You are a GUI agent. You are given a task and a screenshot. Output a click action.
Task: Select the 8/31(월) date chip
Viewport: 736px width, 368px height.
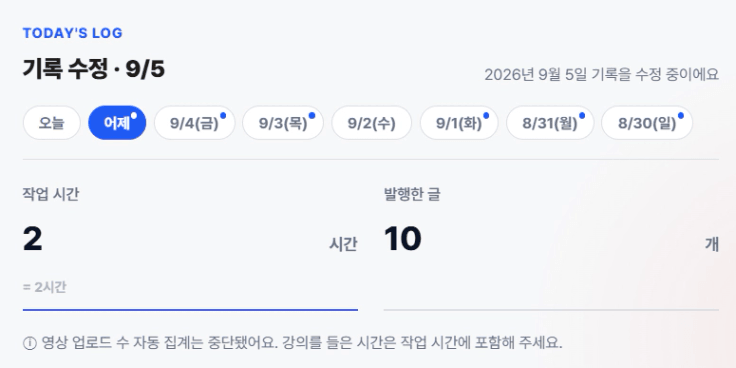point(550,123)
